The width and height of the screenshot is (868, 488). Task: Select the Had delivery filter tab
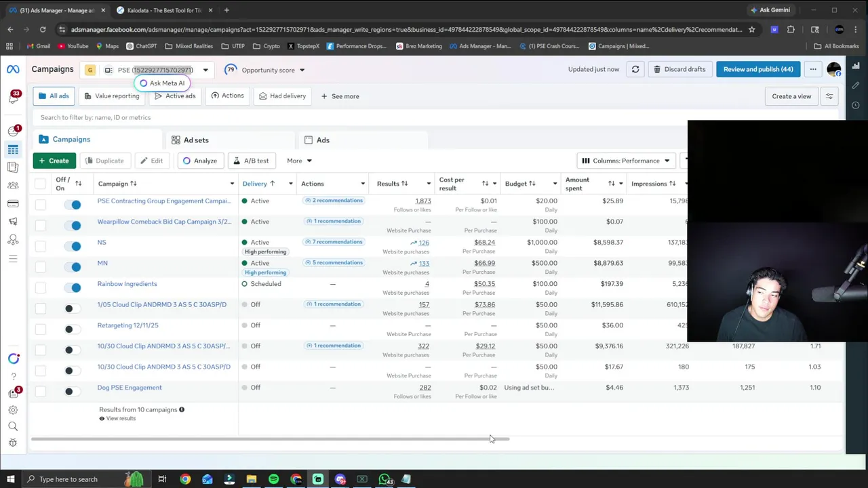[282, 96]
